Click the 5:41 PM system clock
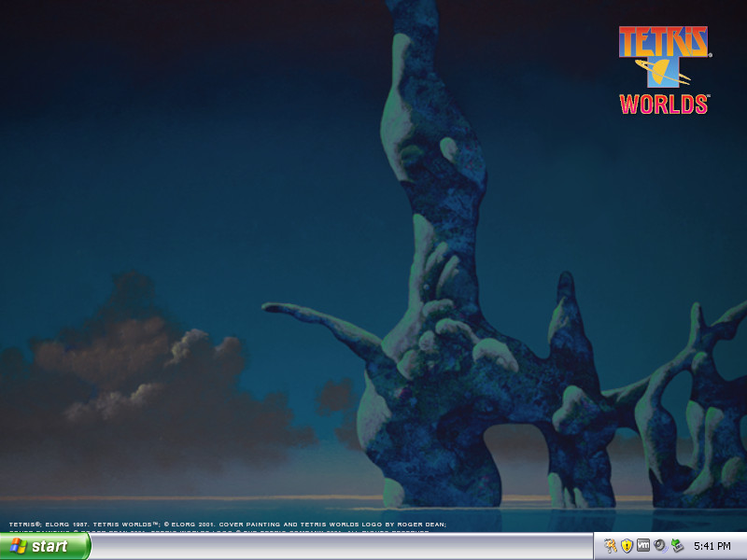747x560 pixels. click(712, 546)
